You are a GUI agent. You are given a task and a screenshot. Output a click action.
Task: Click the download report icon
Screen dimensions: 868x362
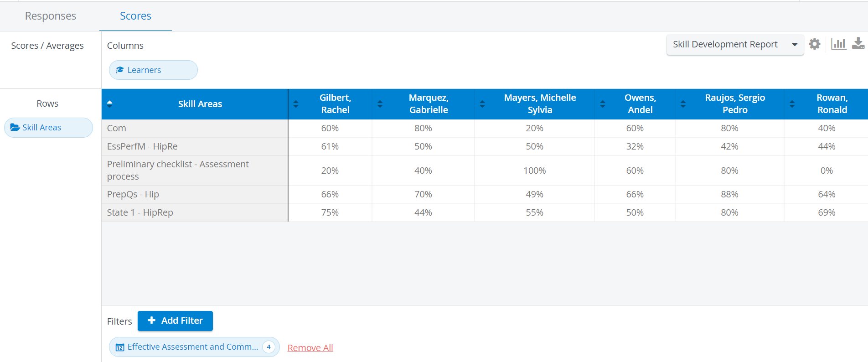point(858,43)
